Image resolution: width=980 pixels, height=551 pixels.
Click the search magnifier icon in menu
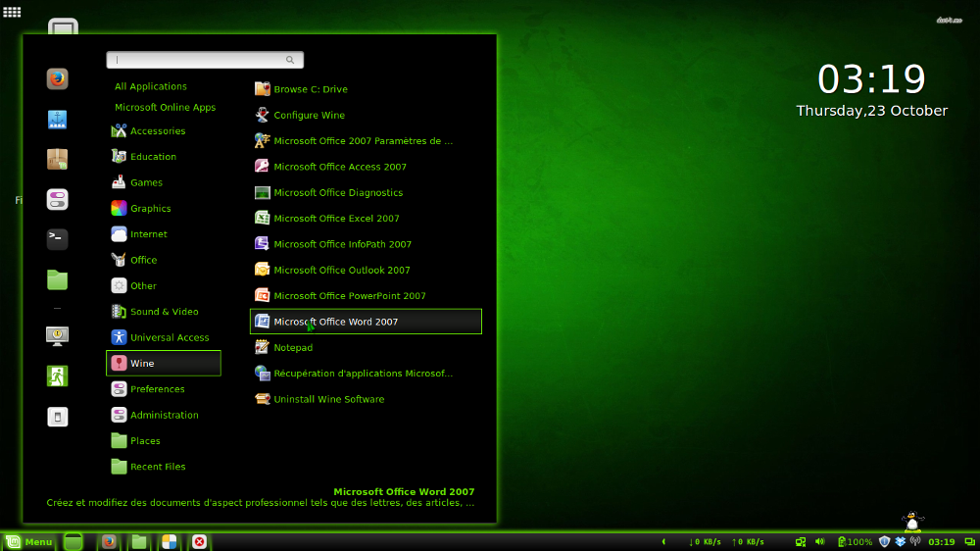[290, 60]
